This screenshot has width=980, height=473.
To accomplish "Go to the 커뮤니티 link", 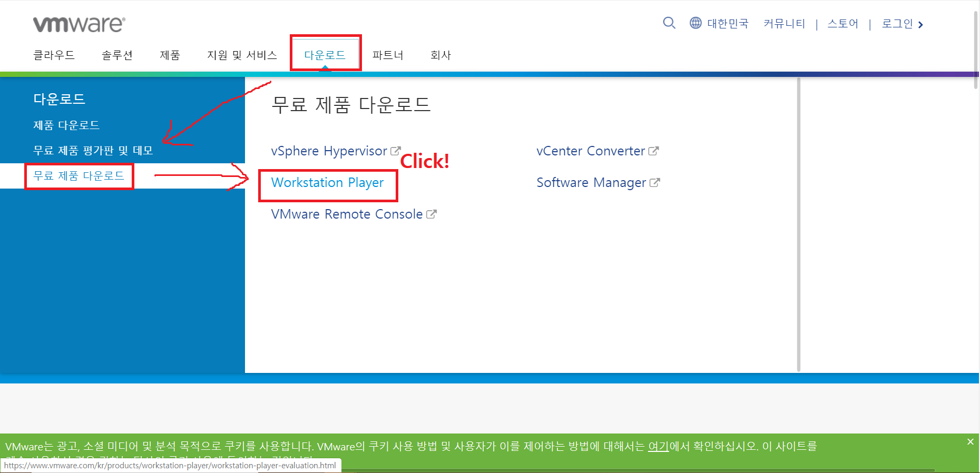I will (x=785, y=24).
